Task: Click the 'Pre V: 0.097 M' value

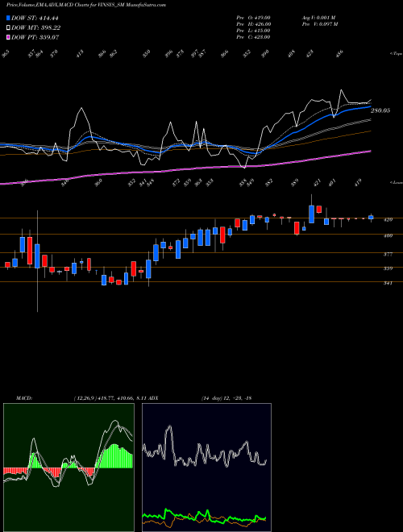Action: tap(319, 23)
